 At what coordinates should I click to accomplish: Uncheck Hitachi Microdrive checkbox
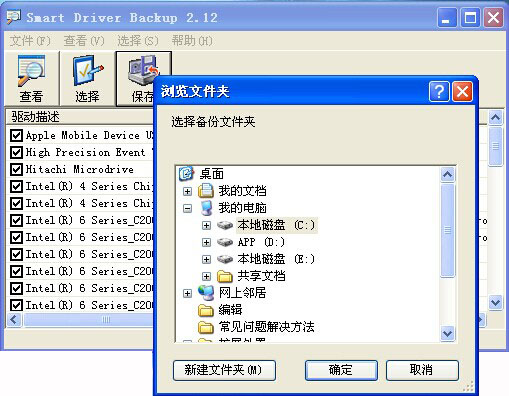point(16,169)
